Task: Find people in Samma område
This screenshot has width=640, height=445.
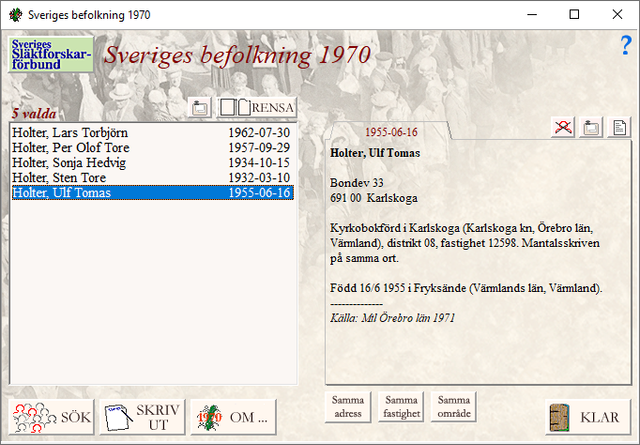Action: (x=454, y=407)
